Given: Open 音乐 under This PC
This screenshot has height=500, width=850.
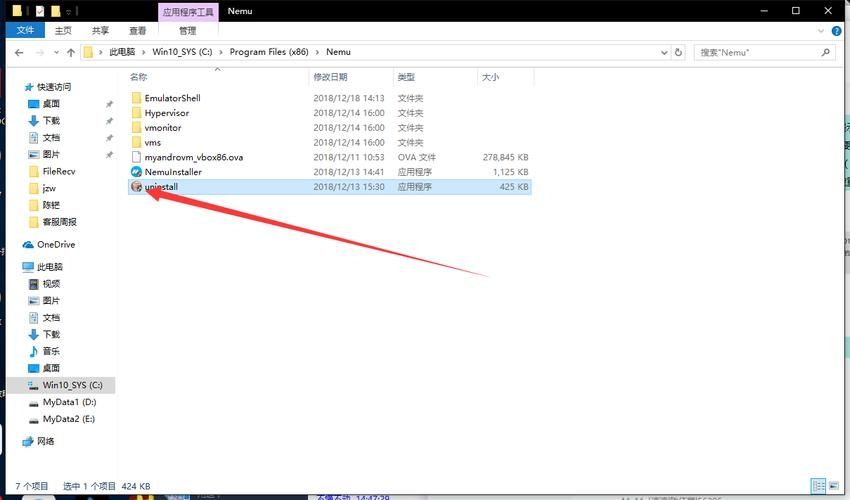Looking at the screenshot, I should pyautogui.click(x=51, y=351).
